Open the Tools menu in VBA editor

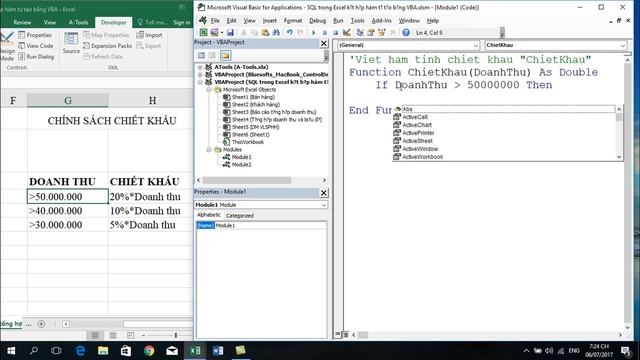click(357, 20)
